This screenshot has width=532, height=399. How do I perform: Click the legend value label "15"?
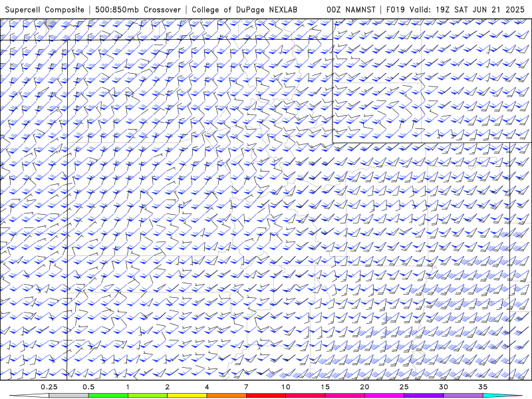pos(325,387)
